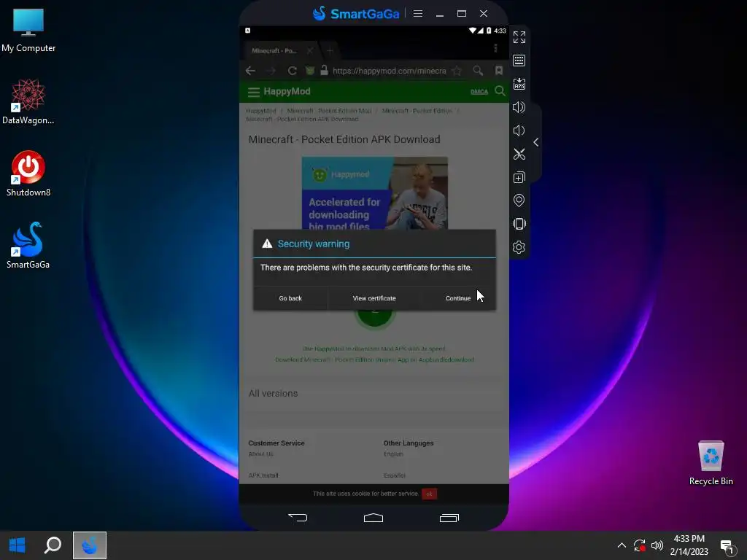Click the install APK icon in the sidebar

pos(519,84)
